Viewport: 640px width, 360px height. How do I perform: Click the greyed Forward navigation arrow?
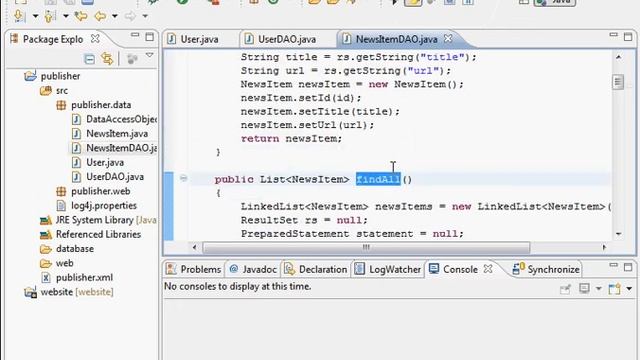pyautogui.click(x=130, y=16)
